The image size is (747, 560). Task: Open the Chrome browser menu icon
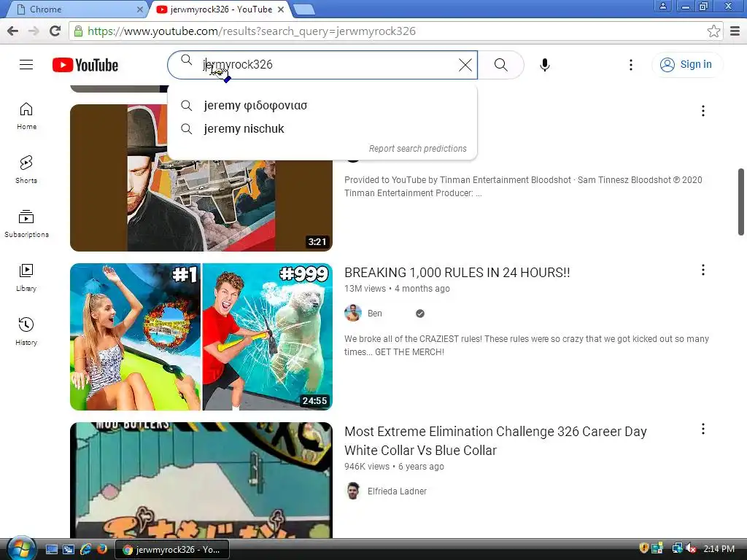tap(735, 31)
